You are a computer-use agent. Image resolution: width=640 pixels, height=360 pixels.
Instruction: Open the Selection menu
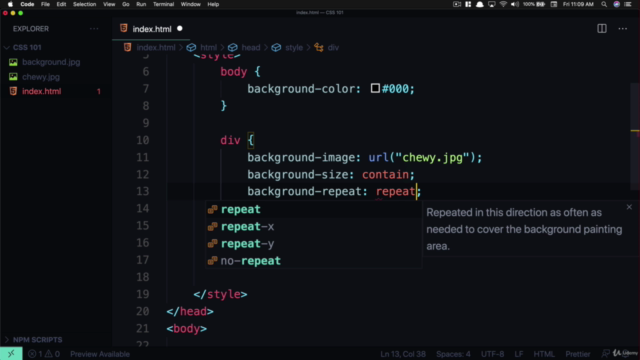tap(84, 4)
